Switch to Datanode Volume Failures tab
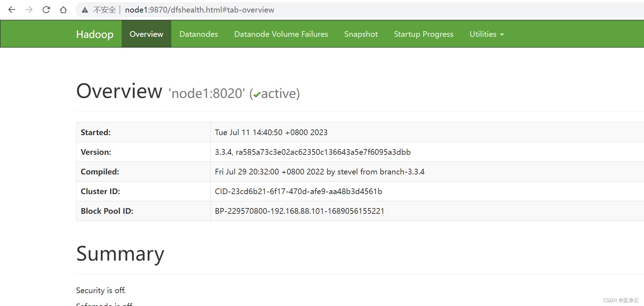Screen dimensions: 644x306 pyautogui.click(x=281, y=34)
